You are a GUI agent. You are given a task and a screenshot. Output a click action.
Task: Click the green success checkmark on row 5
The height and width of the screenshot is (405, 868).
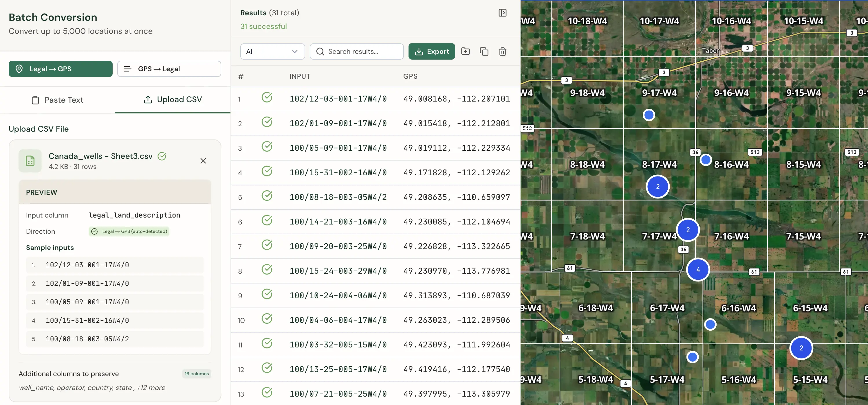pos(267,196)
